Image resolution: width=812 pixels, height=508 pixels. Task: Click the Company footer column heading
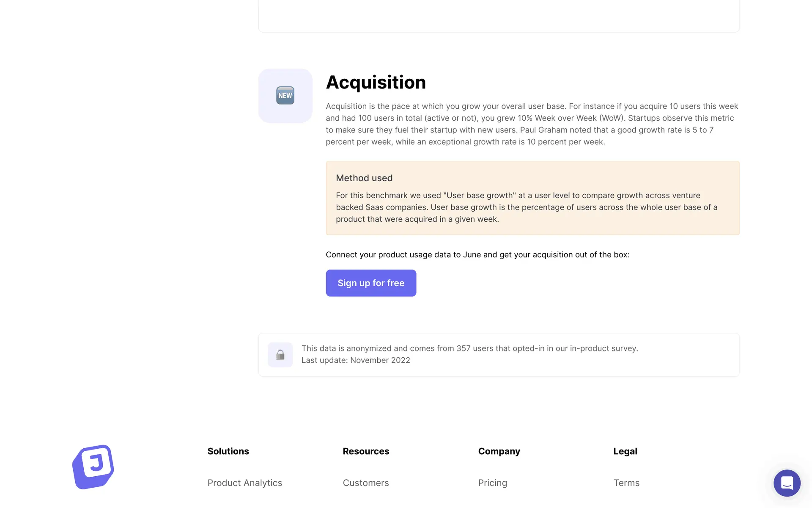[x=499, y=451]
